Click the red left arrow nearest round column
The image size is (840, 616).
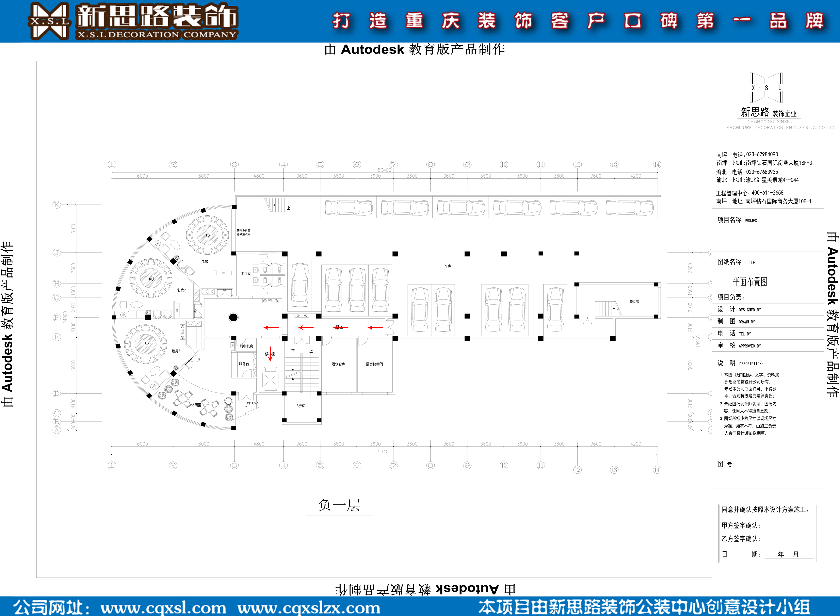pyautogui.click(x=271, y=328)
